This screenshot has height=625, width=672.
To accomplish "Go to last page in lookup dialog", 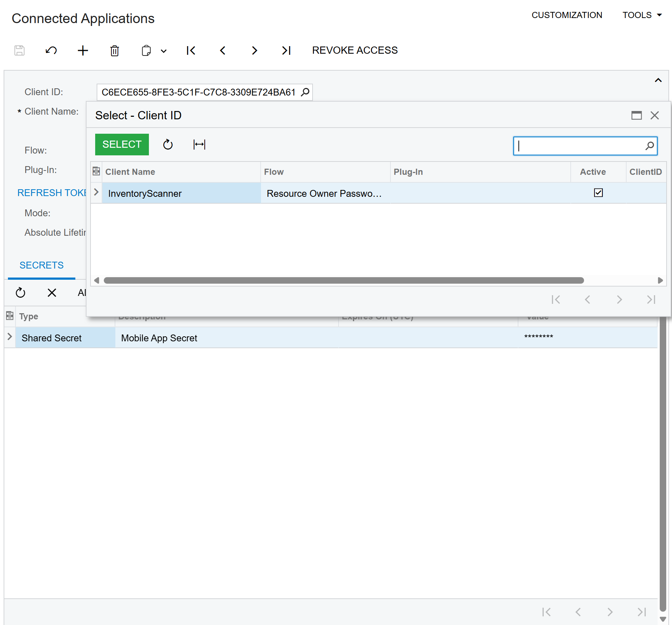I will pos(651,300).
